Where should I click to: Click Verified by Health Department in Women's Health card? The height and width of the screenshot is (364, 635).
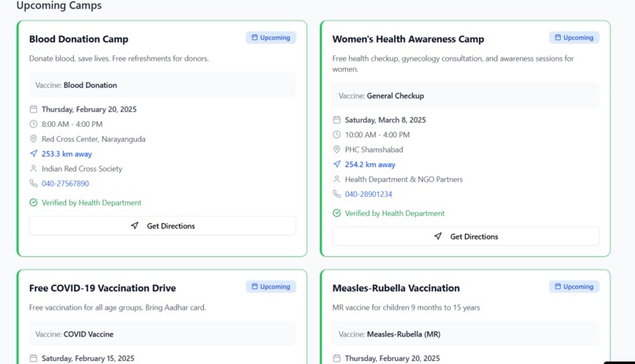click(x=395, y=214)
